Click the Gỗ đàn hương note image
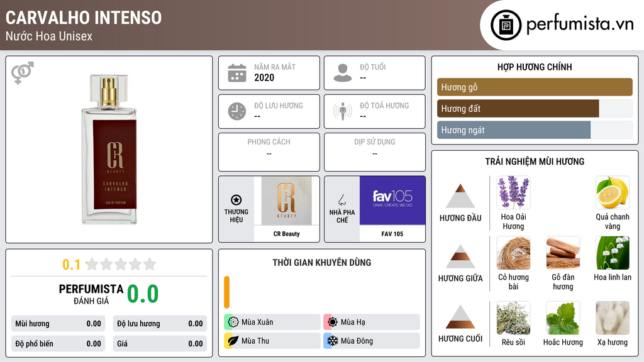Image resolution: width=644 pixels, height=362 pixels. [x=563, y=253]
